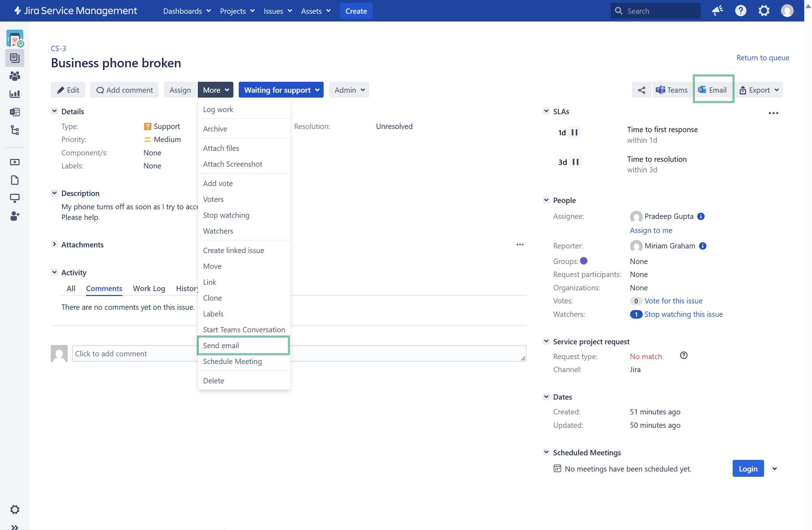Switch to the Work Log tab
This screenshot has width=812, height=530.
point(149,289)
